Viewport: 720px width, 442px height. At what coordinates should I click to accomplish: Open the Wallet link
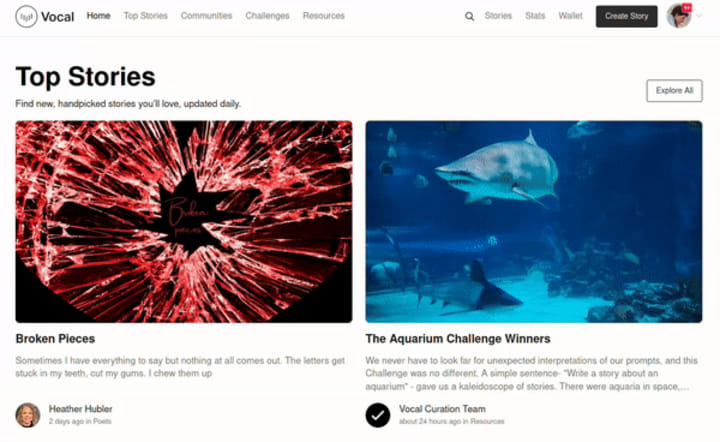coord(570,16)
